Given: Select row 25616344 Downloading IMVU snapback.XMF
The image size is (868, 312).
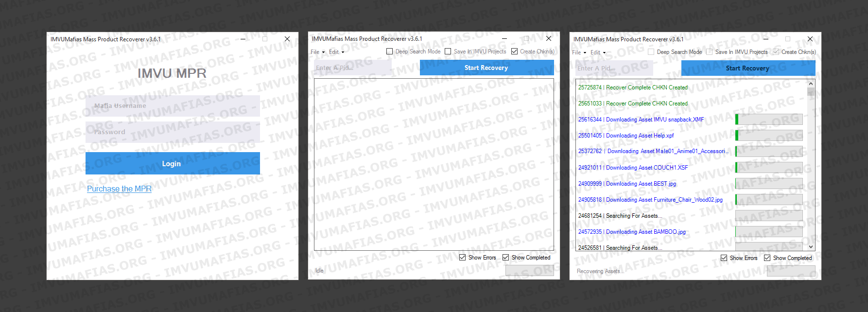Looking at the screenshot, I should click(641, 120).
